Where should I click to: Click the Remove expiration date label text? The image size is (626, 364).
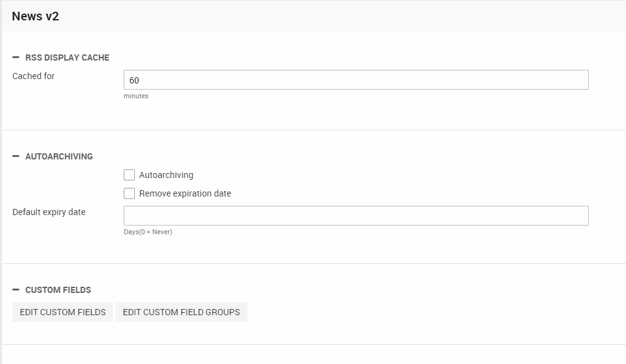click(x=185, y=193)
